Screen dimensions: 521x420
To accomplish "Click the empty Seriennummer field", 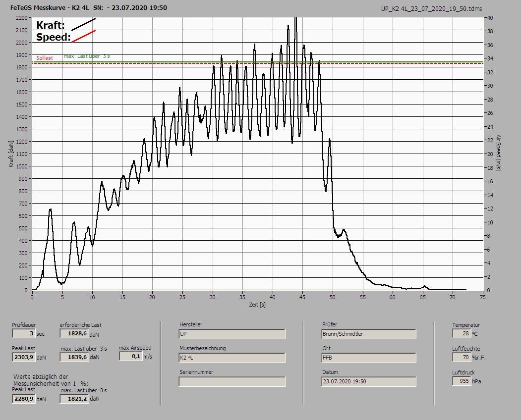I will click(232, 382).
